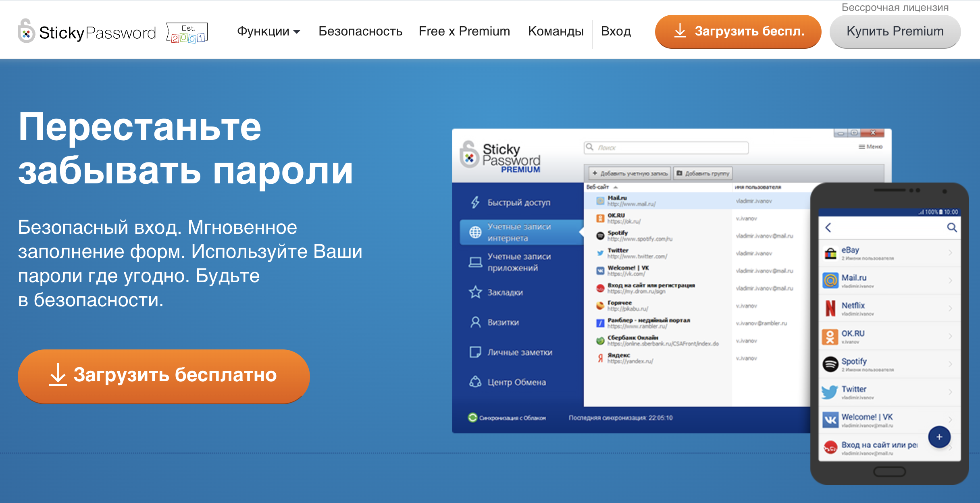The width and height of the screenshot is (980, 503).
Task: Click the Sticky Password logo
Action: pyautogui.click(x=87, y=32)
